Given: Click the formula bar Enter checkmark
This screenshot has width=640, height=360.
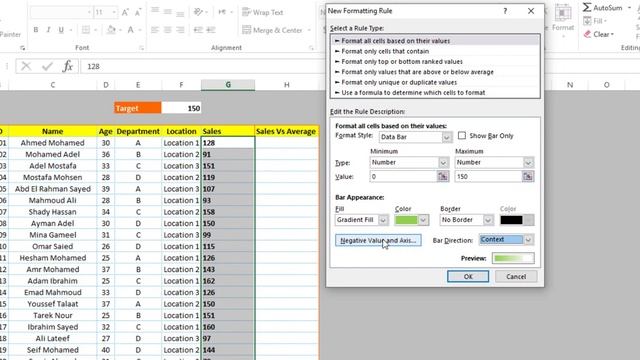Looking at the screenshot, I should 47,66.
